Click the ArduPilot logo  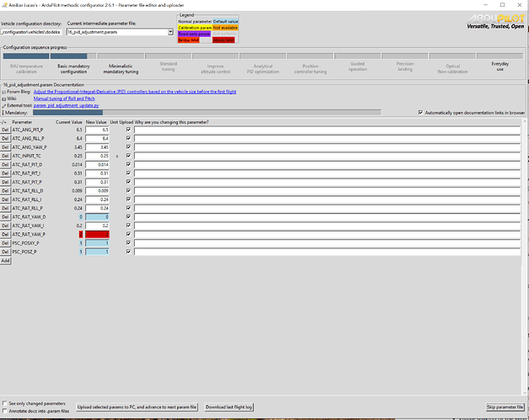point(495,22)
